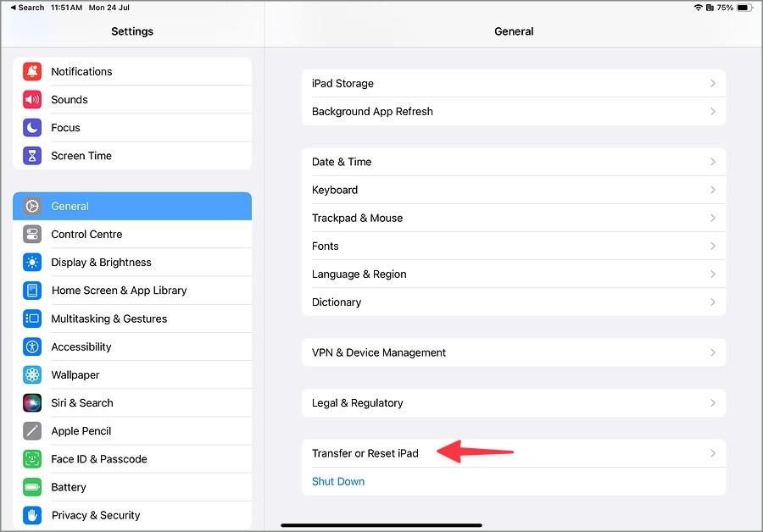Viewport: 763px width, 532px height.
Task: Open Battery settings
Action: click(132, 487)
